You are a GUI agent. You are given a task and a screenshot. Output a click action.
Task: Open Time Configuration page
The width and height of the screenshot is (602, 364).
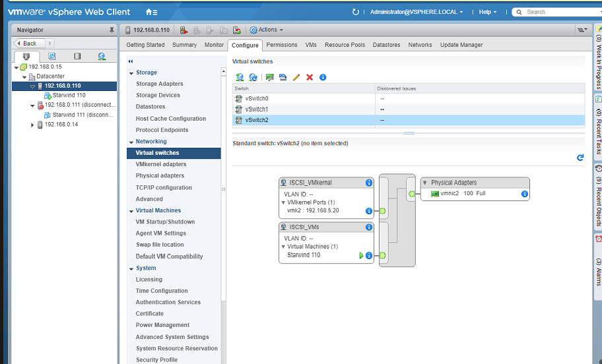162,291
